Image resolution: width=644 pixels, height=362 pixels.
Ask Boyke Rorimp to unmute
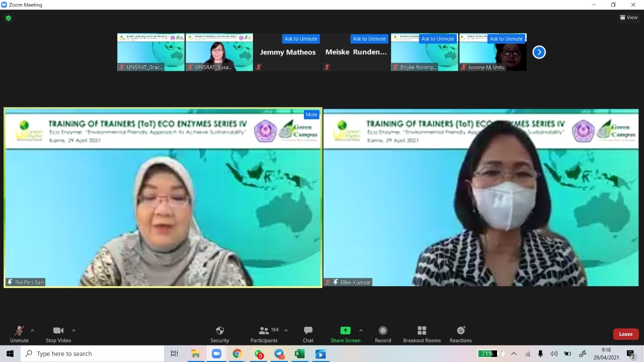click(x=438, y=39)
